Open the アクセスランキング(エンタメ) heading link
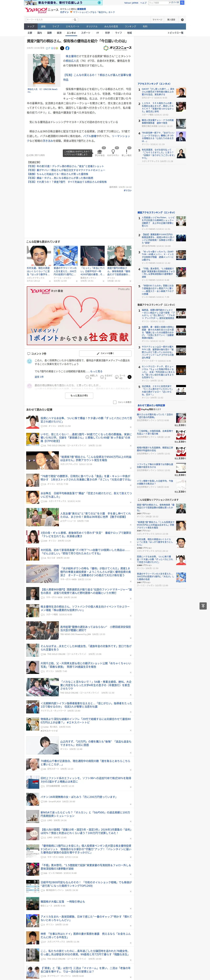The image size is (210, 980). click(x=154, y=83)
